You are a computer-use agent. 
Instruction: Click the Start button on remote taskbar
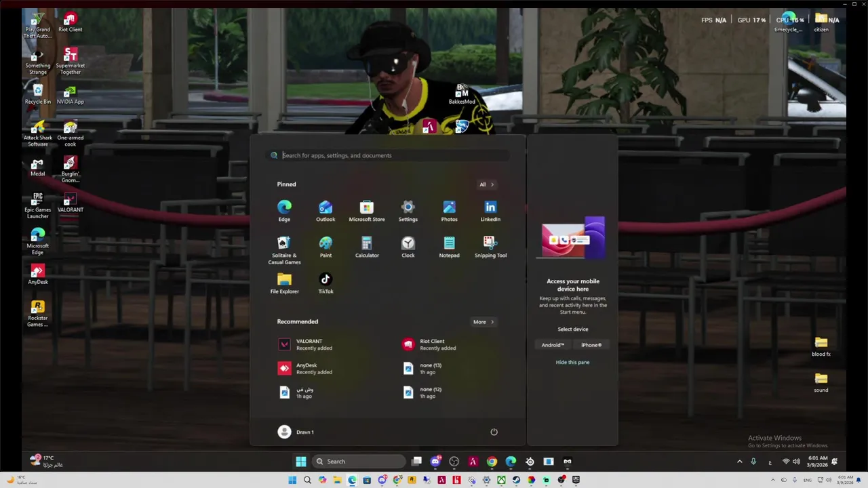(301, 462)
